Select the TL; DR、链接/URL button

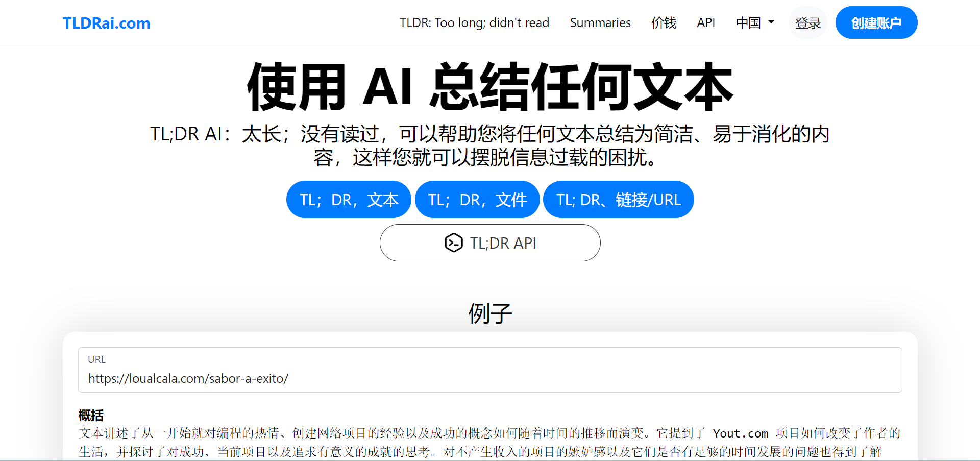(619, 200)
